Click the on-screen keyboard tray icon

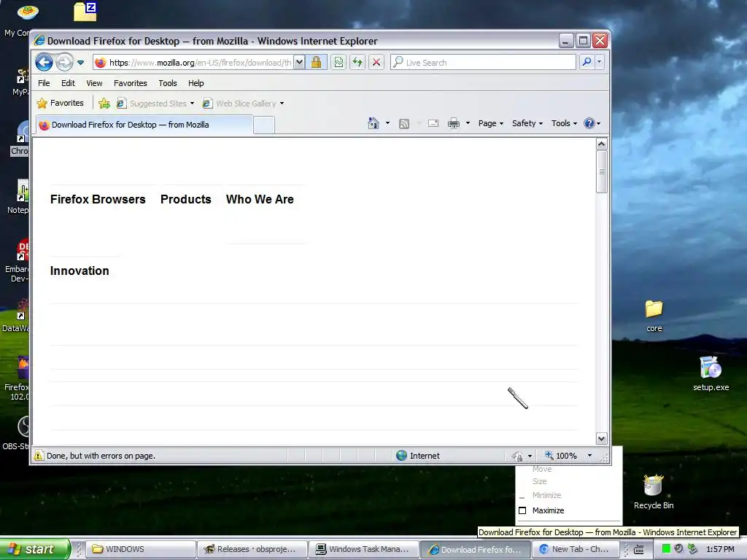pyautogui.click(x=639, y=549)
